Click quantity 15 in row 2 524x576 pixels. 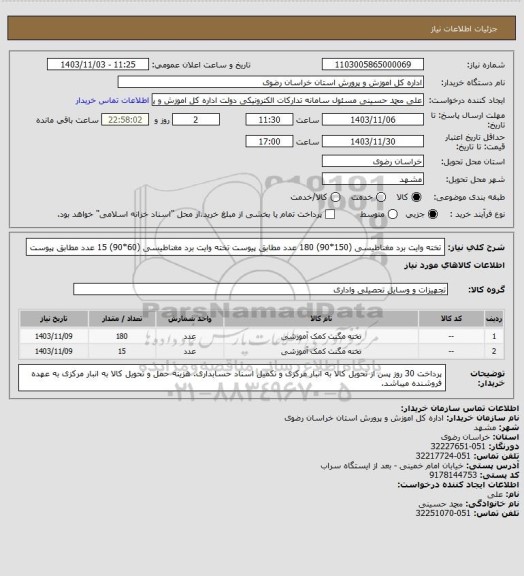(122, 352)
